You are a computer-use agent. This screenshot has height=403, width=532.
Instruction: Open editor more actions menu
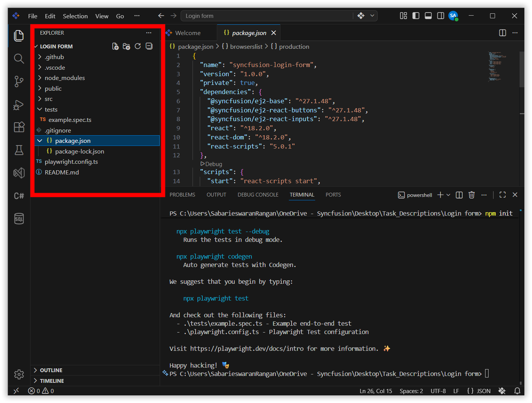tap(515, 33)
